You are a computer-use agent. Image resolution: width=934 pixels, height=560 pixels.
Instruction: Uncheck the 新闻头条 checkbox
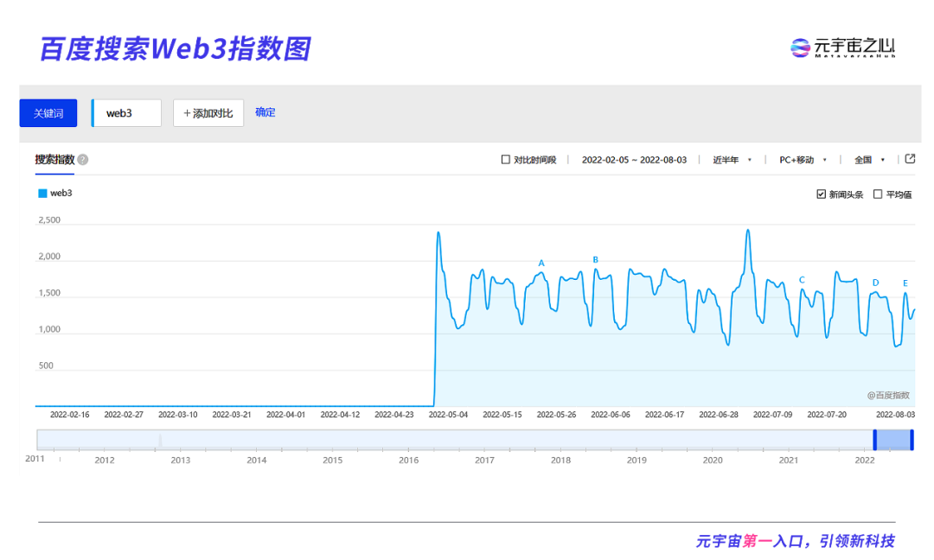click(821, 194)
